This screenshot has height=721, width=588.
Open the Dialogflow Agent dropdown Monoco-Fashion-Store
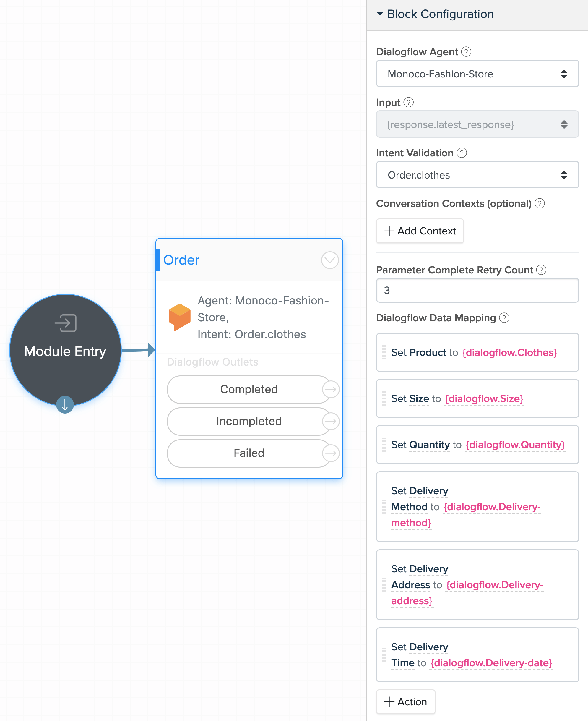477,74
